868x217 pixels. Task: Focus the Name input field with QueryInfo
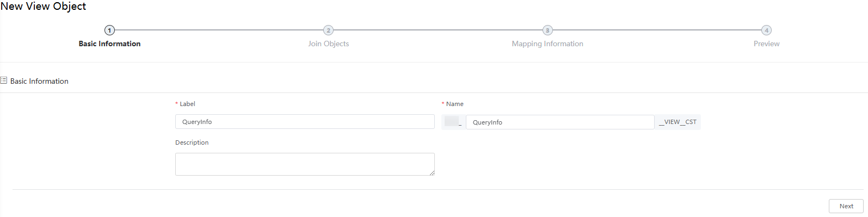tap(560, 122)
